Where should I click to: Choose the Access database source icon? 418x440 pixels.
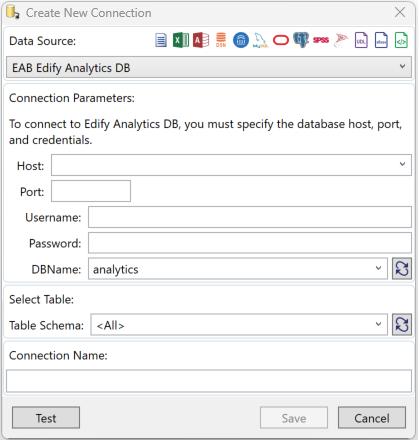click(201, 41)
